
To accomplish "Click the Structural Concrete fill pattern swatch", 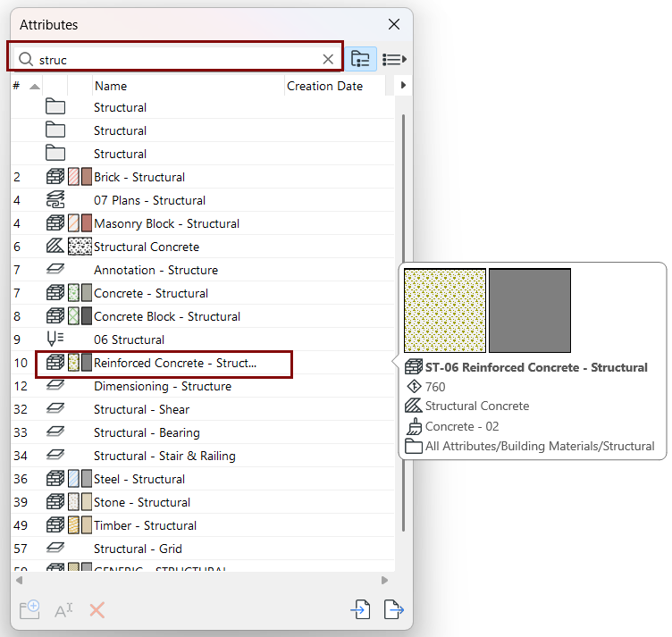I will (80, 247).
